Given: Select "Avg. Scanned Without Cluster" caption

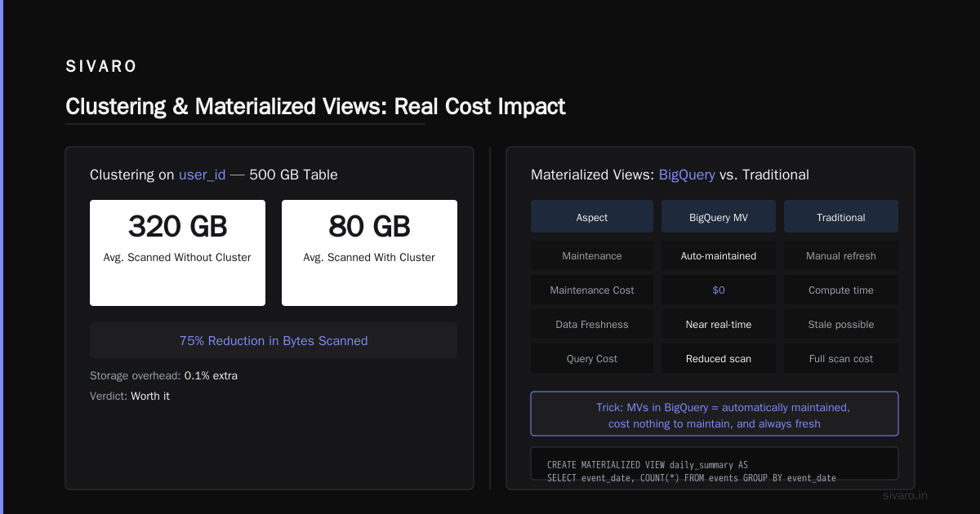Looking at the screenshot, I should (x=177, y=257).
